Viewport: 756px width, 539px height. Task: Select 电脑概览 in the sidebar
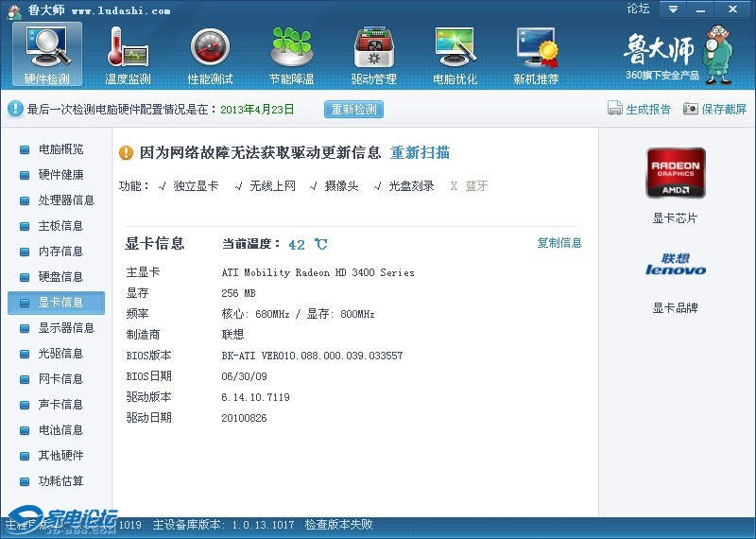(60, 149)
